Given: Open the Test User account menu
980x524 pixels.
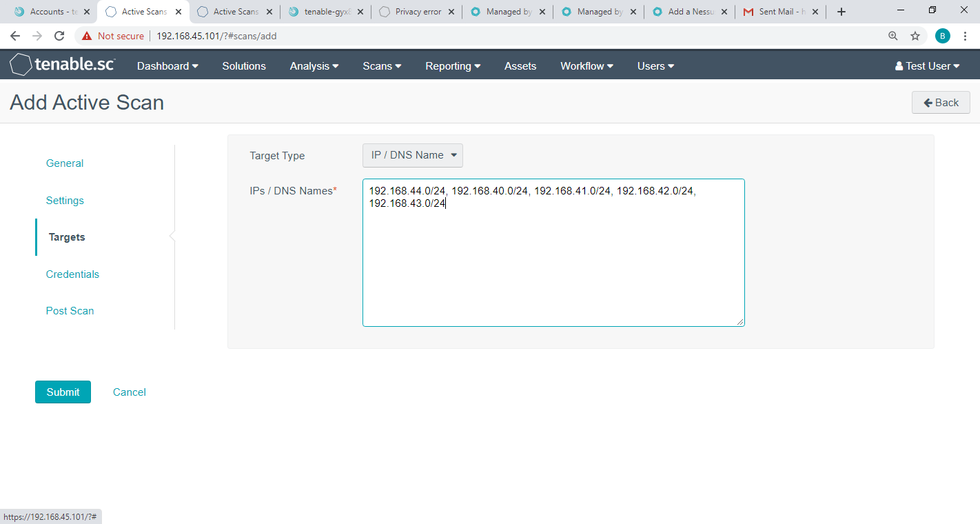Looking at the screenshot, I should 927,66.
